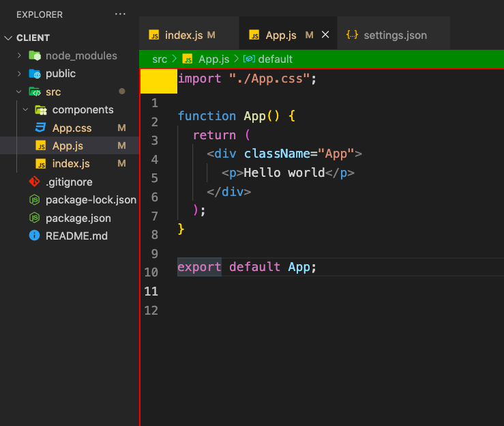The image size is (504, 426).
Task: Collapse the src folder chevron
Action: point(19,91)
